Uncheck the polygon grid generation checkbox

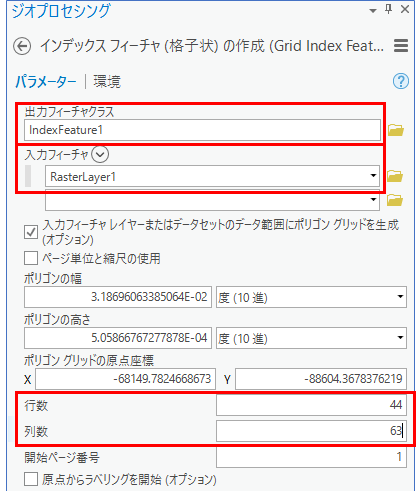coord(31,232)
